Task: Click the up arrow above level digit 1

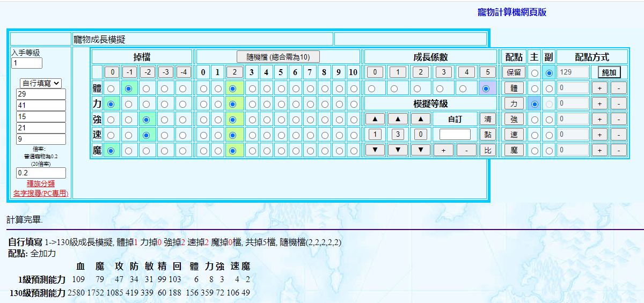Action: click(375, 119)
